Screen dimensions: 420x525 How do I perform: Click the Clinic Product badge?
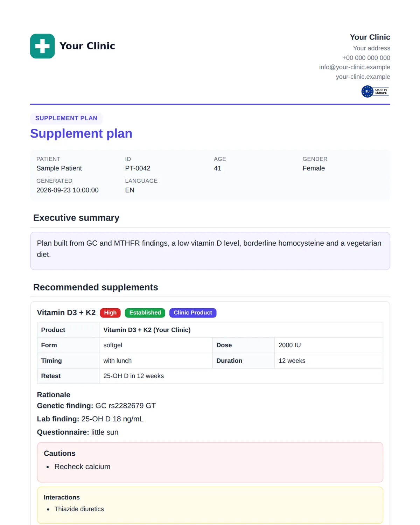click(x=193, y=313)
